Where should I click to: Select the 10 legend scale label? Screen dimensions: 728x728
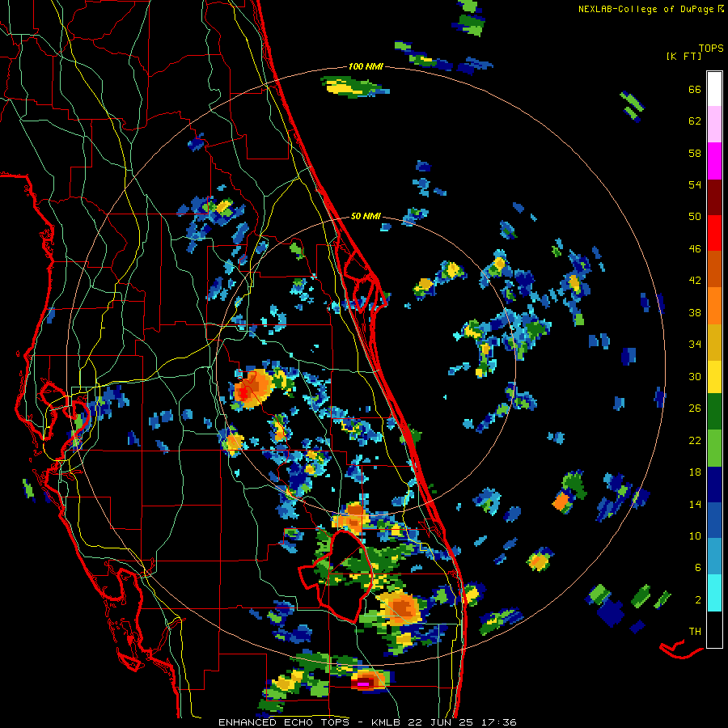click(695, 535)
